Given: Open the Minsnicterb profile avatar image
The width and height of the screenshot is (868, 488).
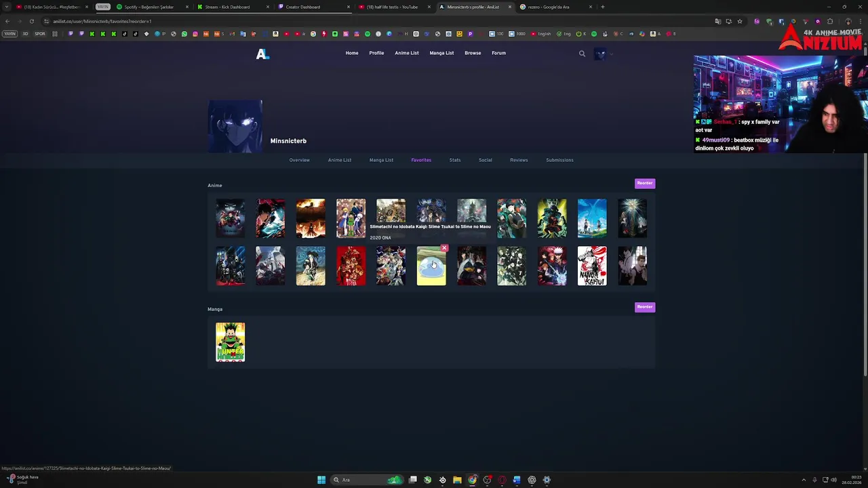Looking at the screenshot, I should pyautogui.click(x=235, y=126).
